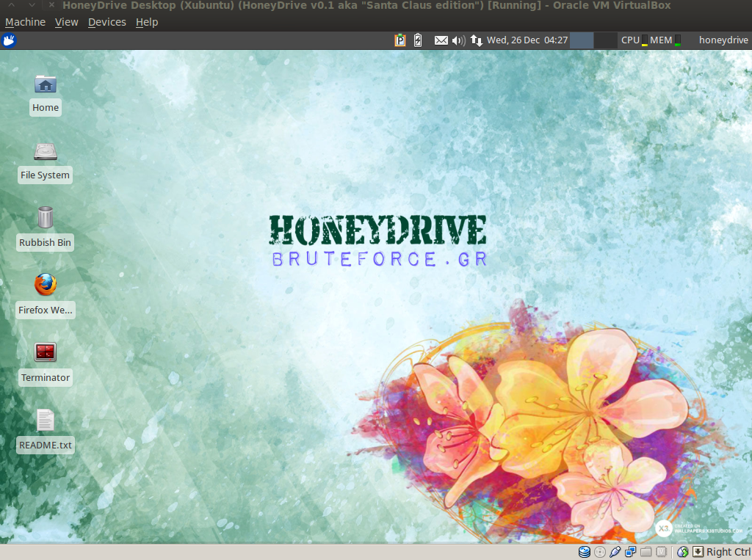
Task: Open the Devices menu
Action: (107, 22)
